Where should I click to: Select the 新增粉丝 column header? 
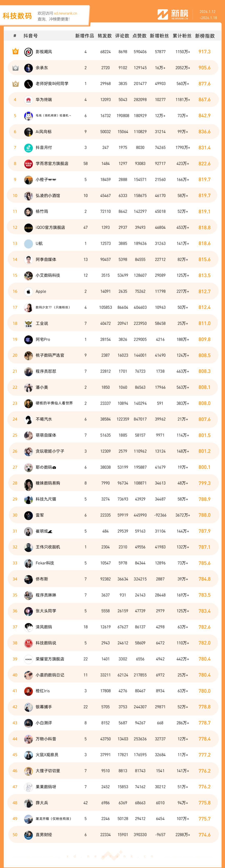tap(159, 36)
